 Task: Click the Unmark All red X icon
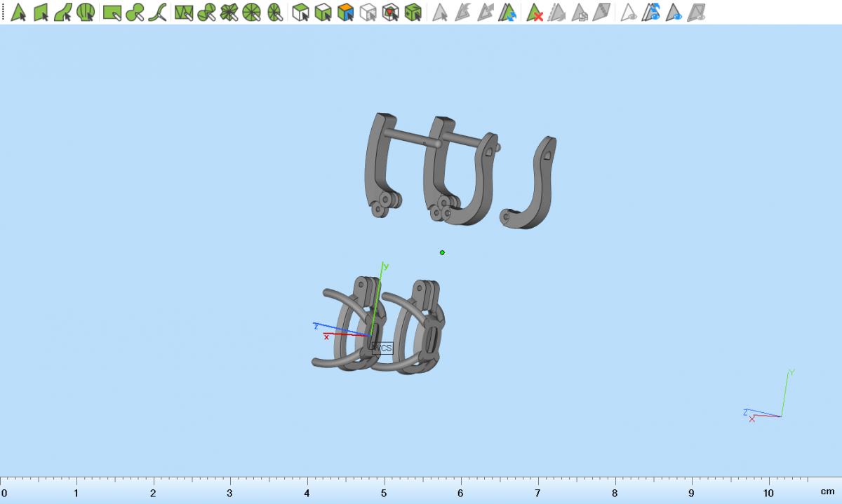click(535, 12)
